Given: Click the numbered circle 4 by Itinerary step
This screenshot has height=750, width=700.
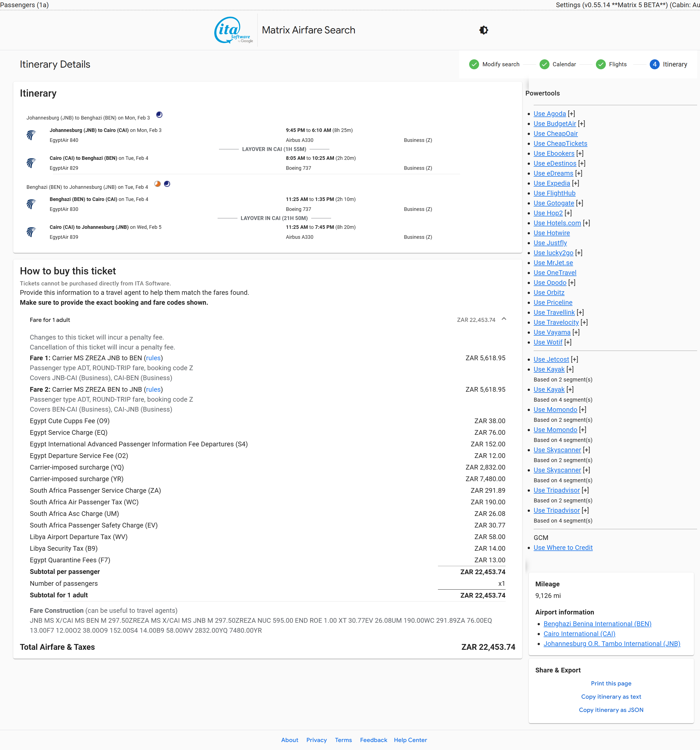Looking at the screenshot, I should click(x=654, y=65).
